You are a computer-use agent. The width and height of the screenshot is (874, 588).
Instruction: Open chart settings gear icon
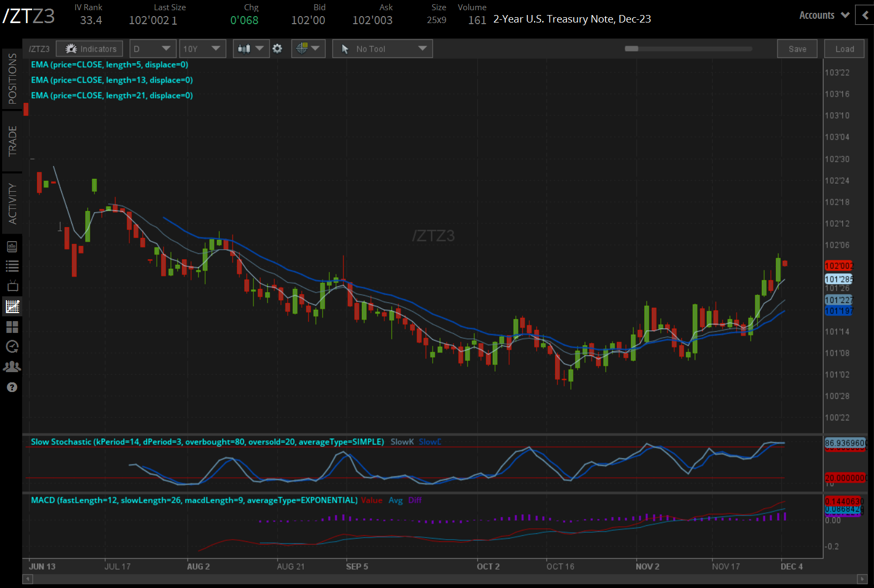point(277,49)
